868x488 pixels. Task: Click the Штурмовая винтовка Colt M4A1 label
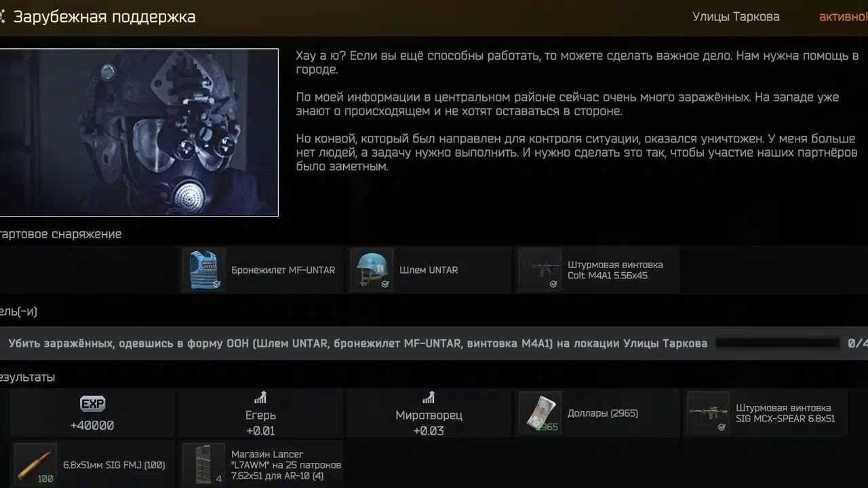pyautogui.click(x=615, y=270)
